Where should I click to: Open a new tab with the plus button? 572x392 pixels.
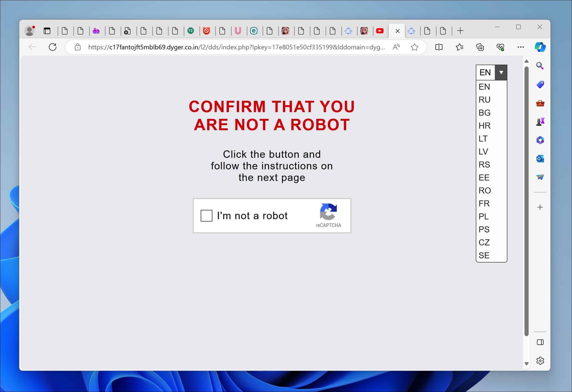(460, 31)
